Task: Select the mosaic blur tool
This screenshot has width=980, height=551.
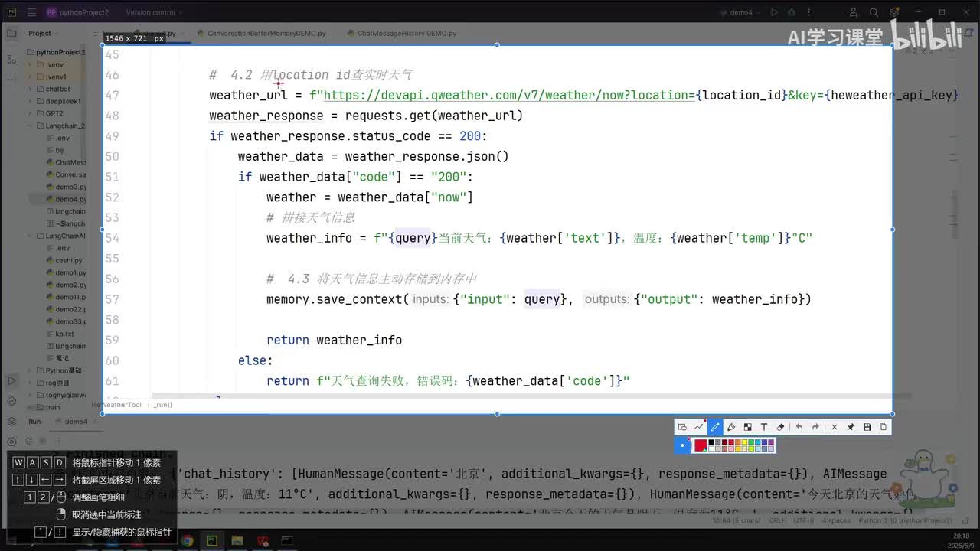Action: [x=747, y=427]
